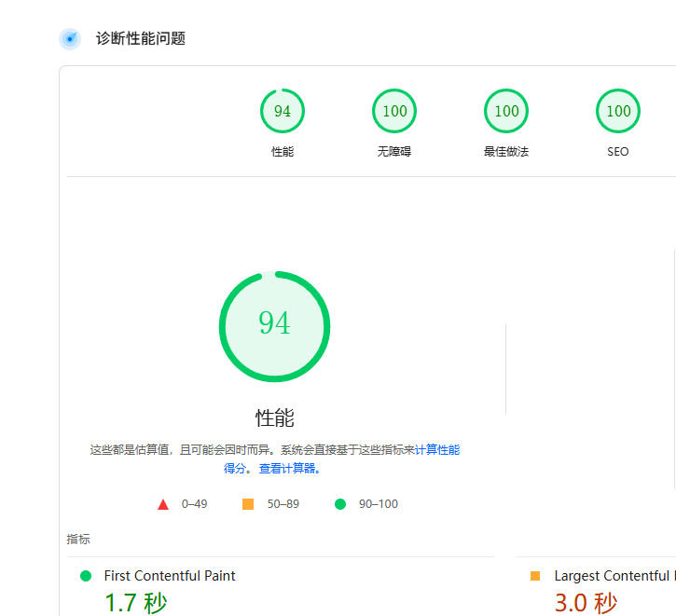Click the 1.7 秒 metric value
Image resolution: width=676 pixels, height=616 pixels.
coord(136,603)
